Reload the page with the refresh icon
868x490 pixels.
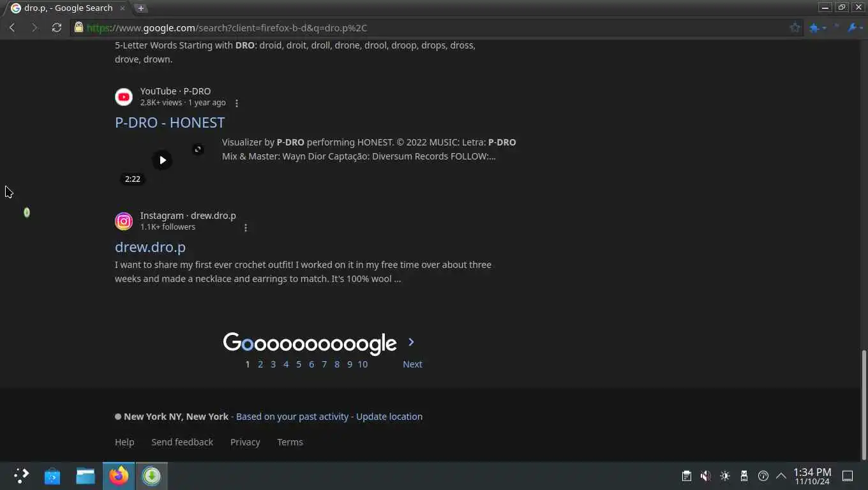(x=57, y=27)
